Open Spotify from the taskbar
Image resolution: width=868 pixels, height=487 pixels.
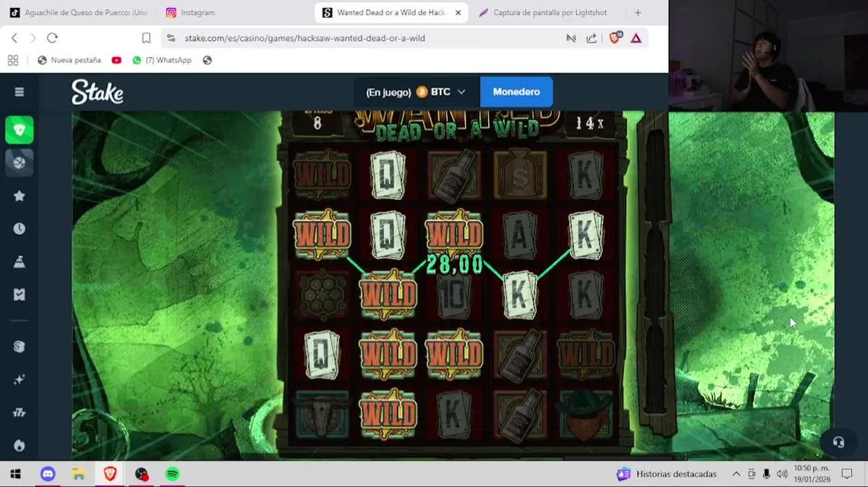172,474
